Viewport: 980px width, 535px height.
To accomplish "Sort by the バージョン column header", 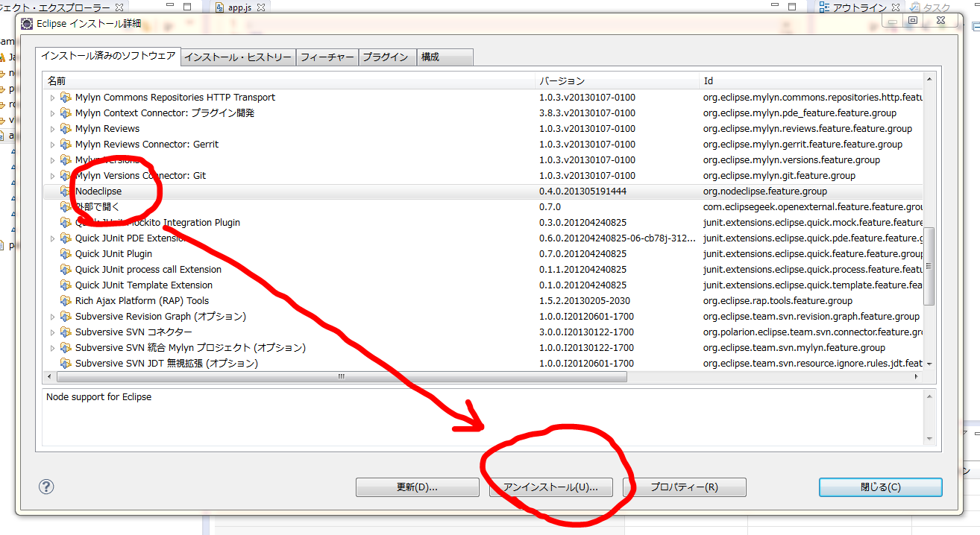I will (x=618, y=80).
